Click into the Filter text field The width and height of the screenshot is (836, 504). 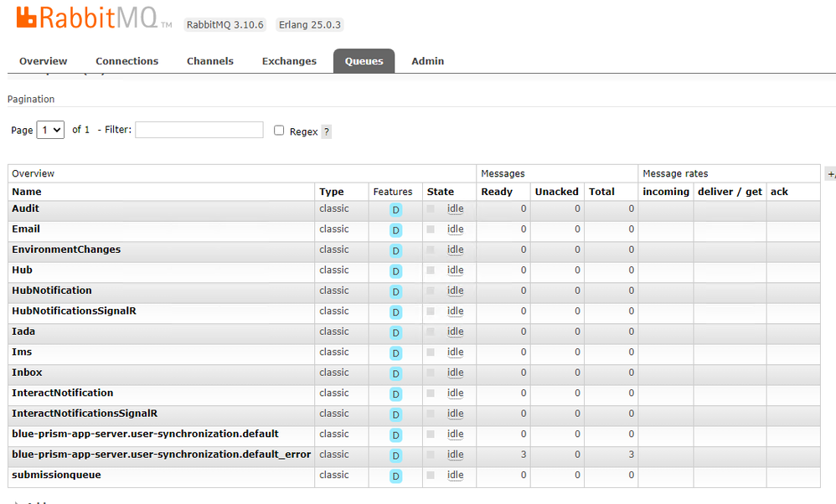coord(199,130)
